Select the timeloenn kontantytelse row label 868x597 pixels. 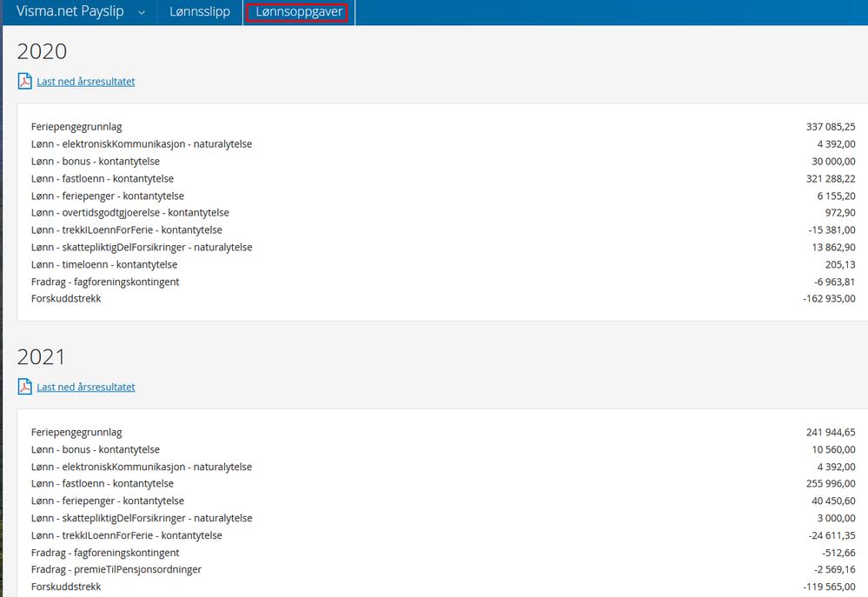click(x=104, y=265)
